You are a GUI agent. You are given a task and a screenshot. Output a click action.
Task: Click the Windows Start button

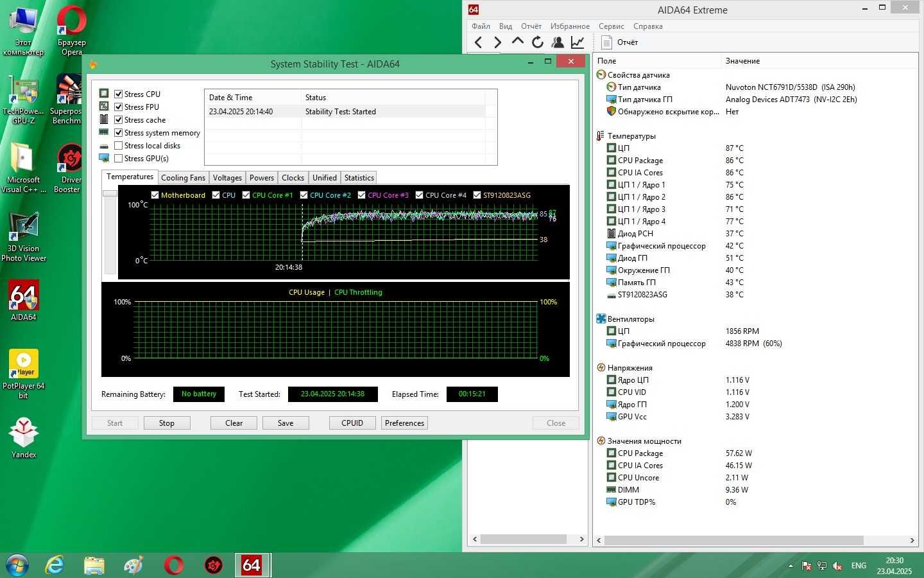pyautogui.click(x=17, y=565)
